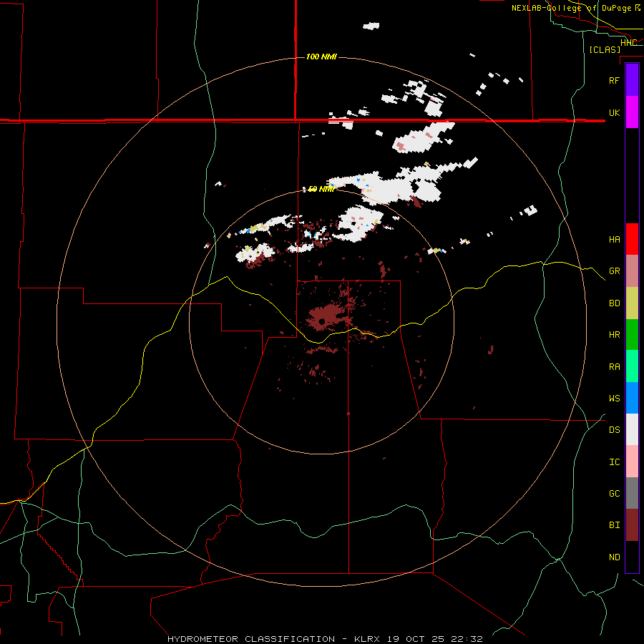Viewport: 644px width, 644px height.
Task: Click the white DS legend color swatch
Action: pyautogui.click(x=632, y=429)
